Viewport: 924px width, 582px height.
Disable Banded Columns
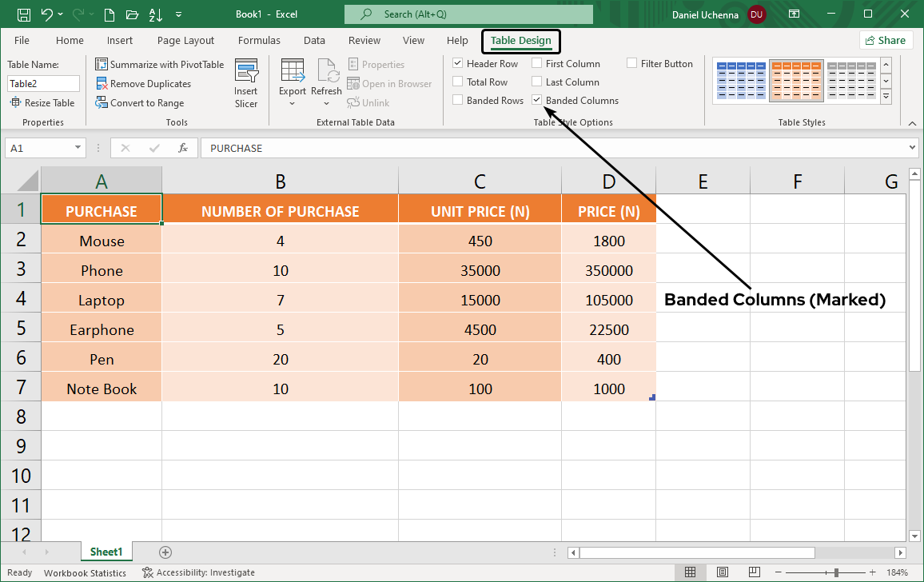tap(536, 100)
